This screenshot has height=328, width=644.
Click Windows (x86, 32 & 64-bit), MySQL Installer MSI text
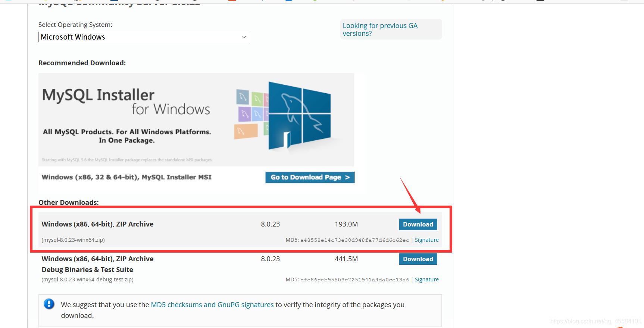click(x=126, y=177)
